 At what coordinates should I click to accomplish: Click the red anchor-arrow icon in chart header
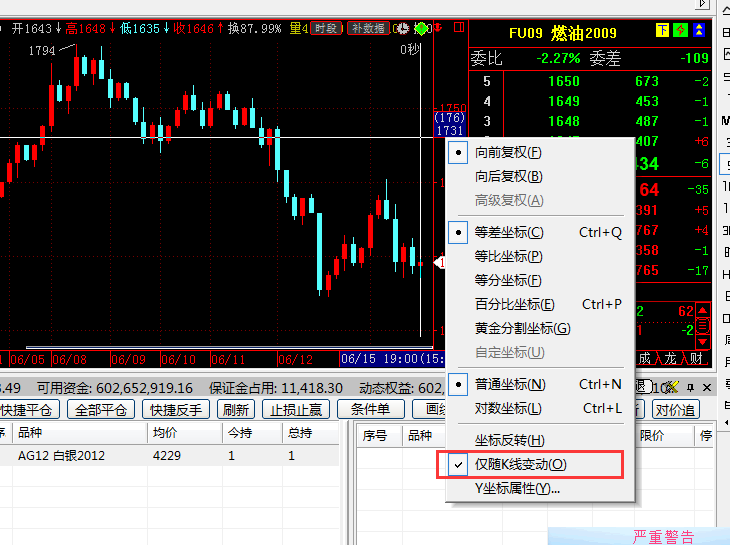pyautogui.click(x=439, y=28)
